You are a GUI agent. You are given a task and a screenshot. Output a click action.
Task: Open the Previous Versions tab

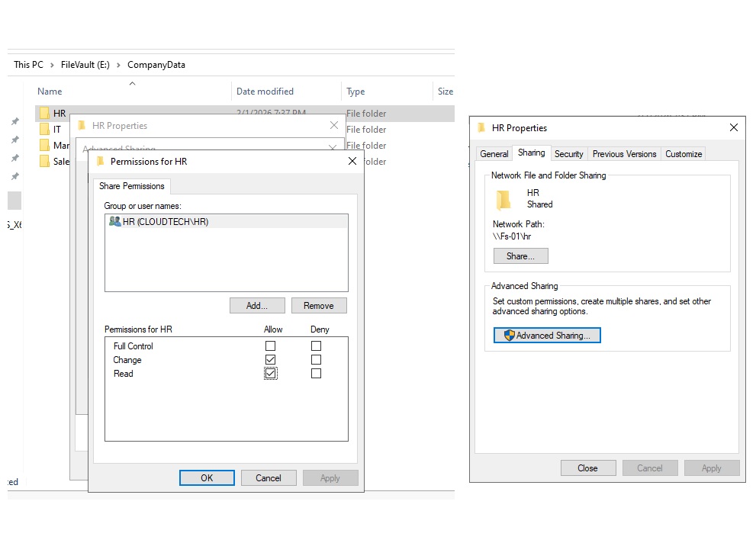click(x=624, y=154)
